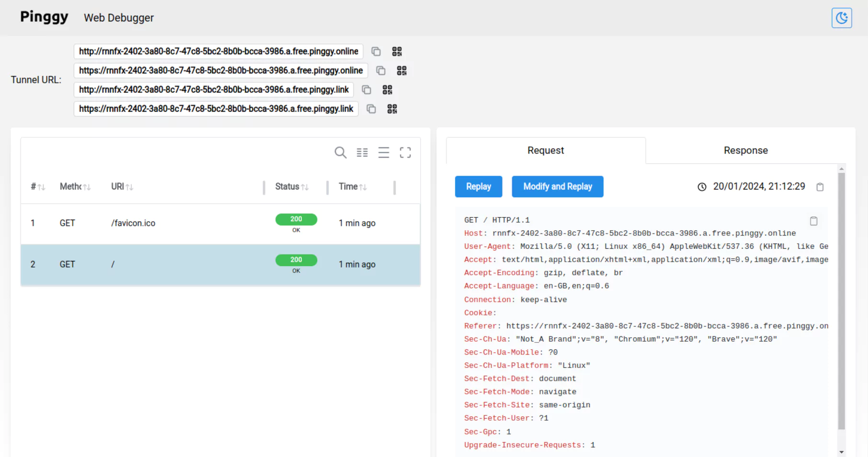The width and height of the screenshot is (868, 457).
Task: Click the Sec-Ch-Ua-Platform "Linux" line
Action: point(527,366)
